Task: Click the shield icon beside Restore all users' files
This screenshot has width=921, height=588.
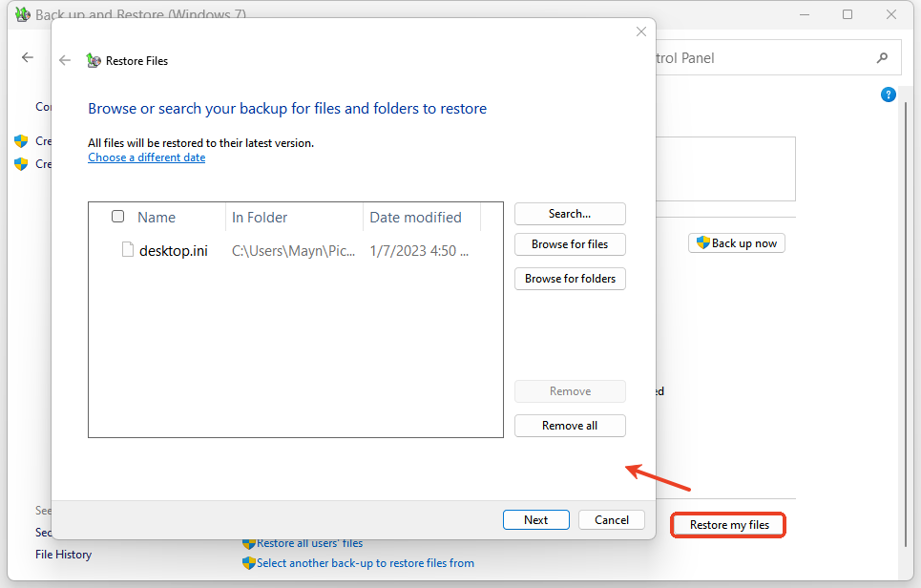Action: tap(249, 543)
